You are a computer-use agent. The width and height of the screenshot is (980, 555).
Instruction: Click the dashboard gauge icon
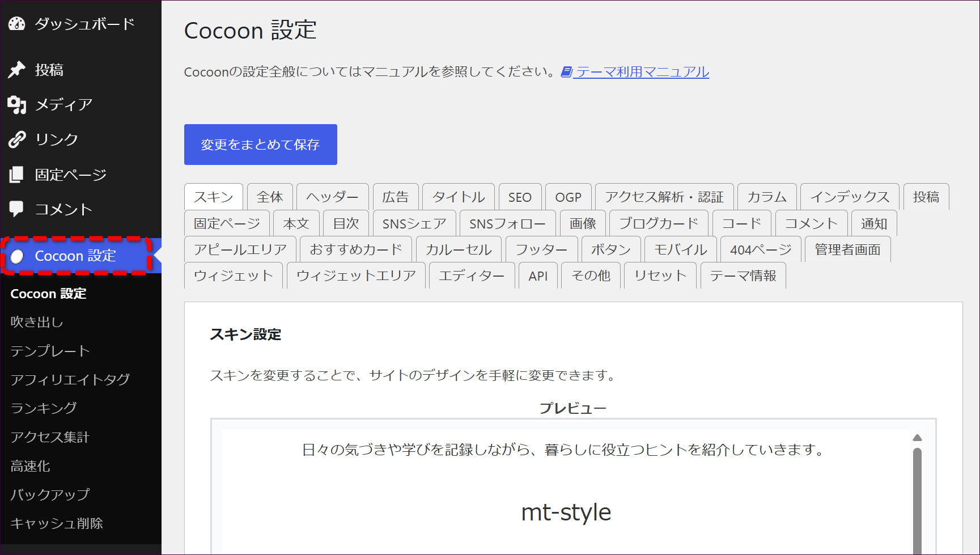16,24
